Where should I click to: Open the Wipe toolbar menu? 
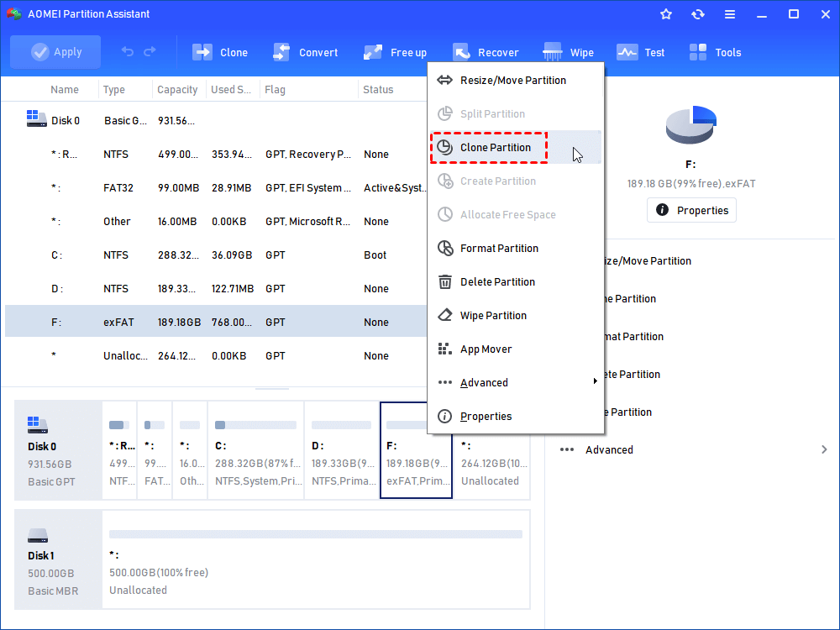(569, 52)
